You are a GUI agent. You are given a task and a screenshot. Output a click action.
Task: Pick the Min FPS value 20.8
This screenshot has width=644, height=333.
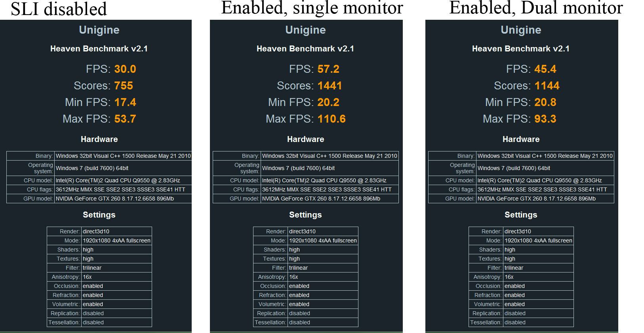545,102
